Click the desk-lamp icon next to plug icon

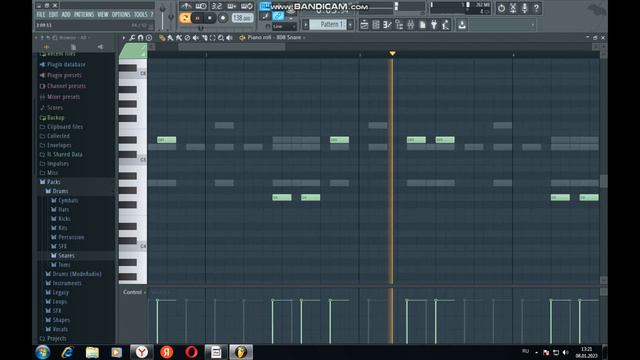pos(446,25)
